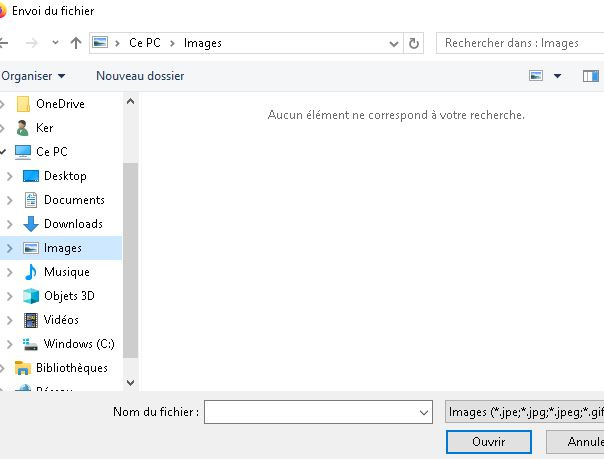Open Musique folder in sidebar

(x=67, y=272)
